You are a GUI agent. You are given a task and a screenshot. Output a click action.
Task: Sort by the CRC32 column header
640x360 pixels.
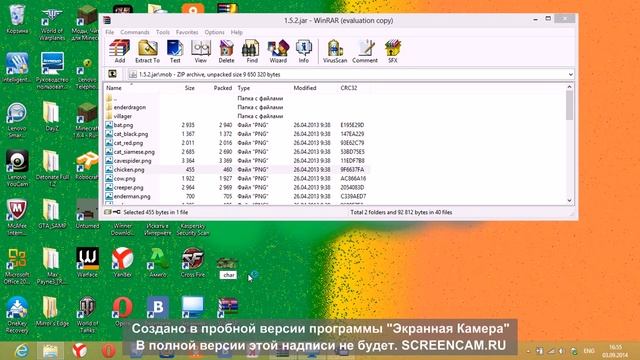tap(349, 88)
